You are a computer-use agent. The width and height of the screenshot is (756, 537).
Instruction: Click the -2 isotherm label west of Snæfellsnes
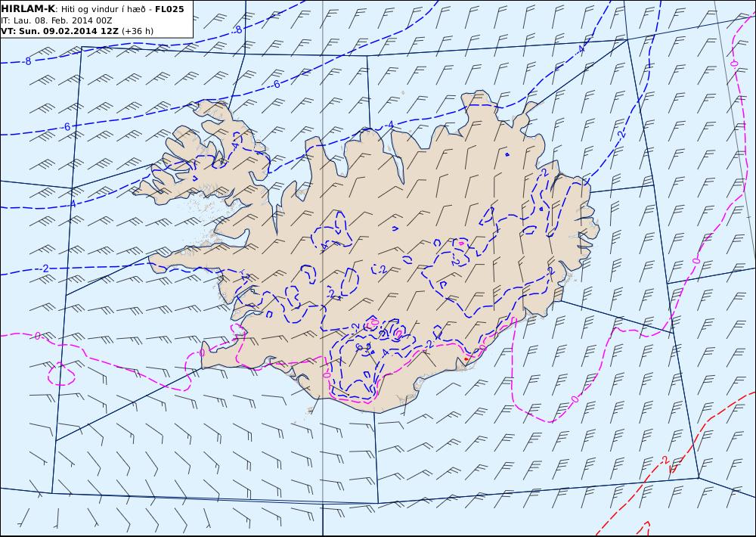pos(45,268)
